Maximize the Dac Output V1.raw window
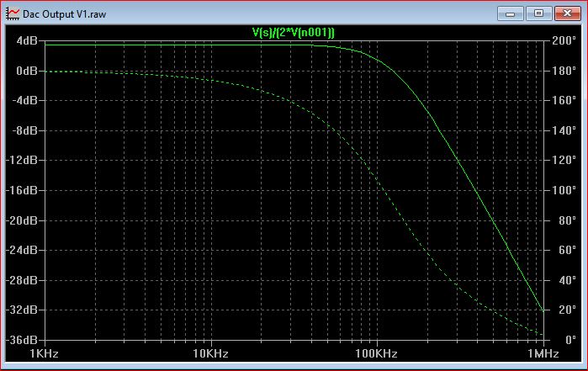This screenshot has width=588, height=371. point(538,13)
